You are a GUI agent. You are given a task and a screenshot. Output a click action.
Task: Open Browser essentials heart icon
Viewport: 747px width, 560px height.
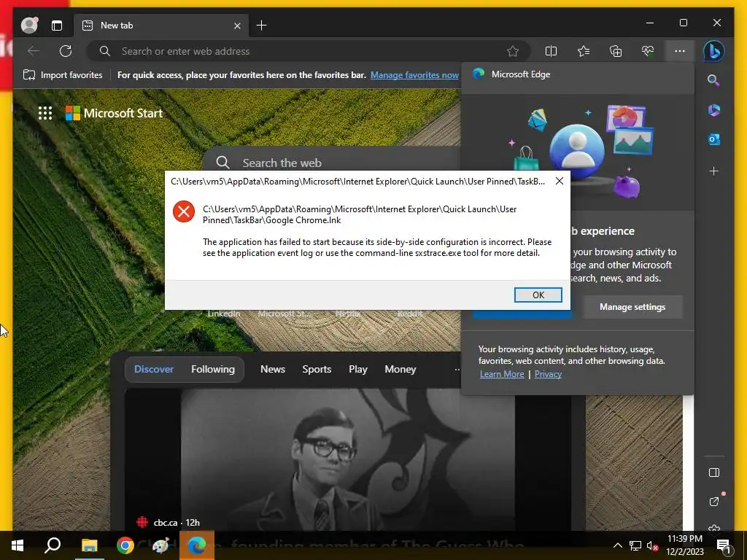[648, 51]
